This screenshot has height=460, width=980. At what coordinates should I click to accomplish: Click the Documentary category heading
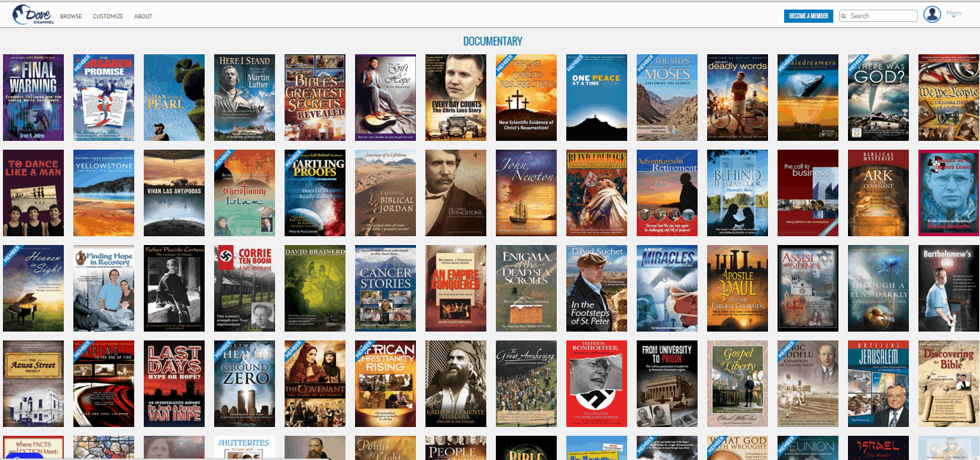click(492, 42)
